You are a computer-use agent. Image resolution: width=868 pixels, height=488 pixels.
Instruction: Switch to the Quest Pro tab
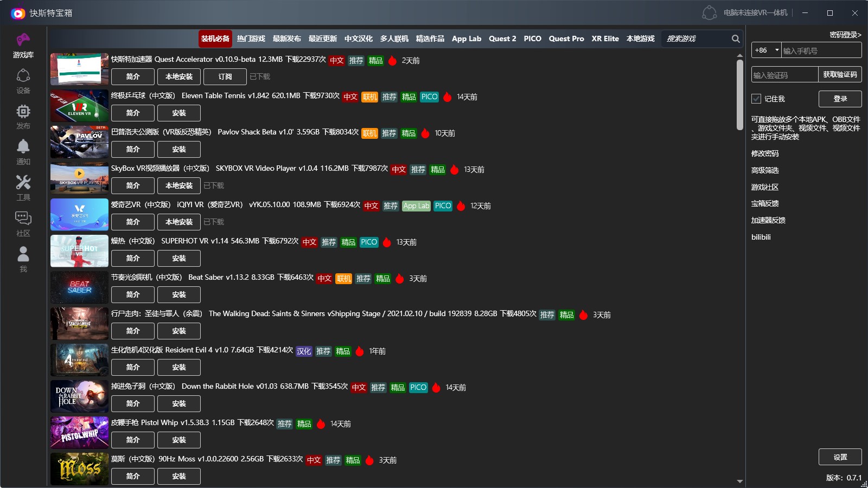click(566, 38)
